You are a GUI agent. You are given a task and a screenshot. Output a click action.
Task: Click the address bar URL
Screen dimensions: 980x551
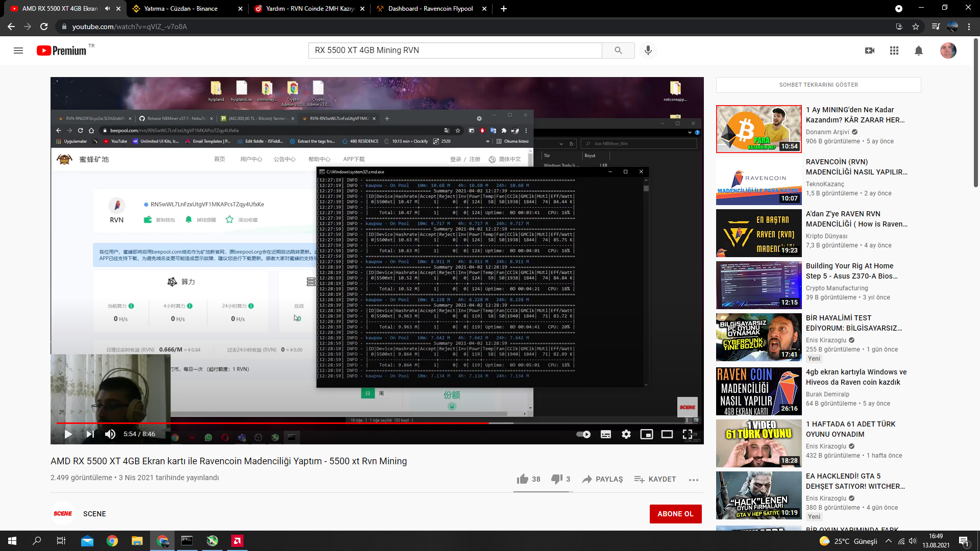tap(129, 27)
